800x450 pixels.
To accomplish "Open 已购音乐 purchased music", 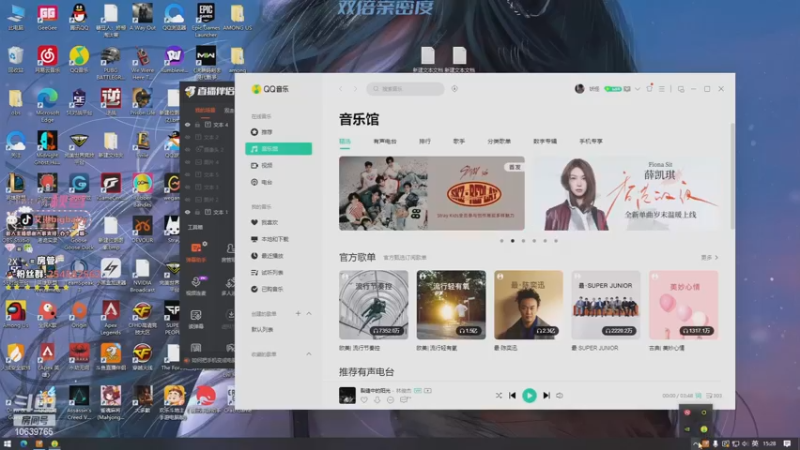I will point(279,289).
